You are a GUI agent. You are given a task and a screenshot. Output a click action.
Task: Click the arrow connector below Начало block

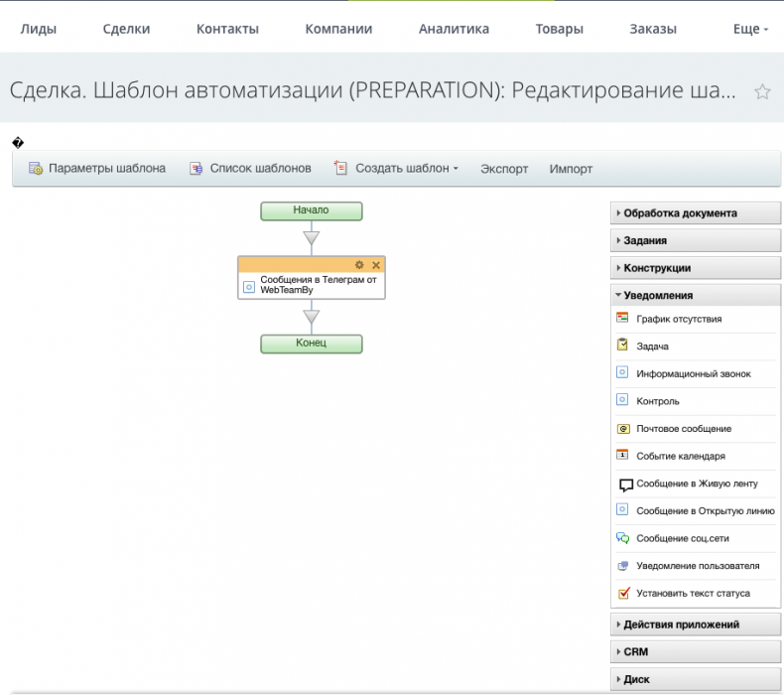(312, 238)
